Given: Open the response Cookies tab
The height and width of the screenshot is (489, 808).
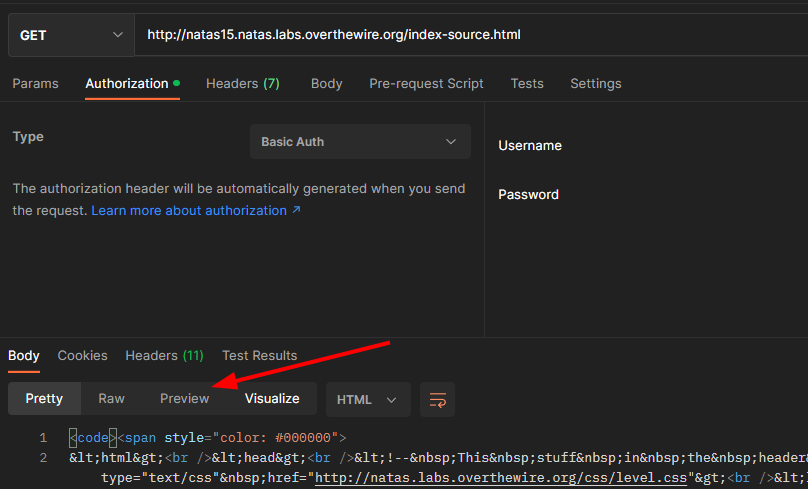Looking at the screenshot, I should point(82,356).
